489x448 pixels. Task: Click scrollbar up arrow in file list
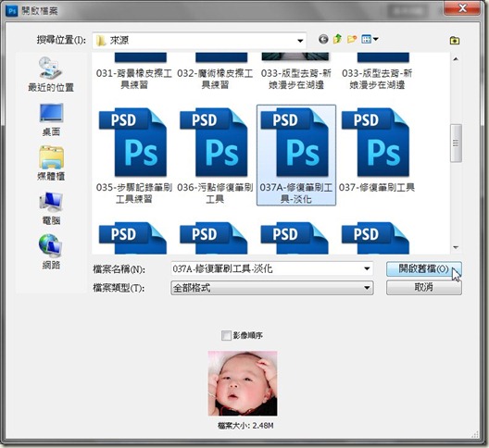[456, 59]
